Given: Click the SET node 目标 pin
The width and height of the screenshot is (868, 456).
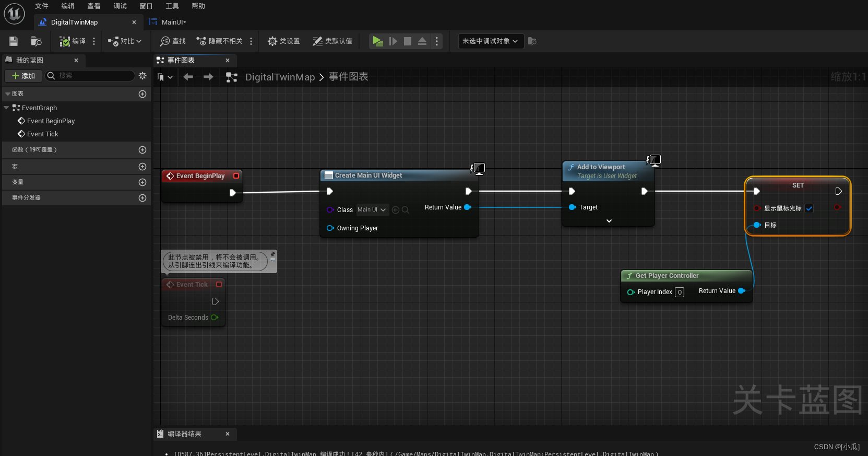Looking at the screenshot, I should pyautogui.click(x=757, y=225).
